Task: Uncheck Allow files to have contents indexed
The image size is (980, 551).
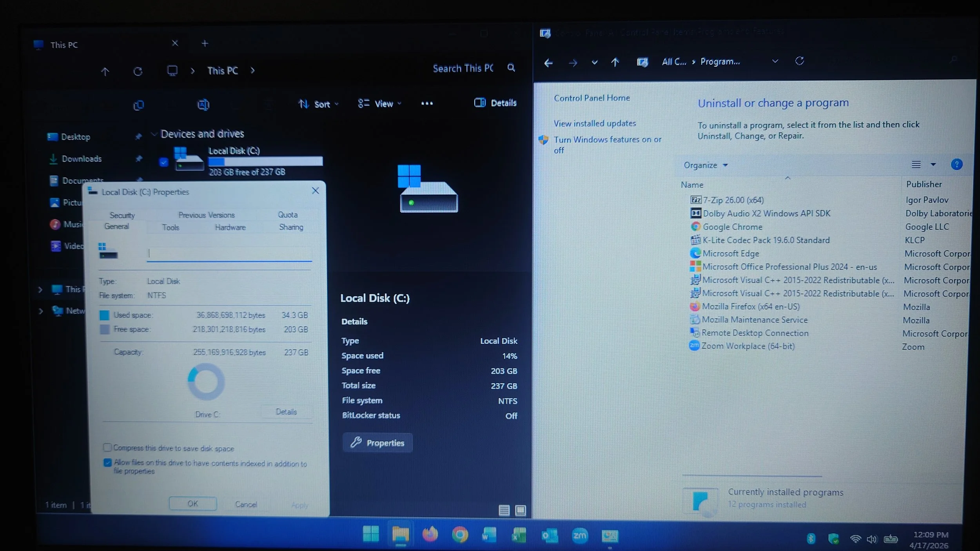Action: (x=107, y=462)
